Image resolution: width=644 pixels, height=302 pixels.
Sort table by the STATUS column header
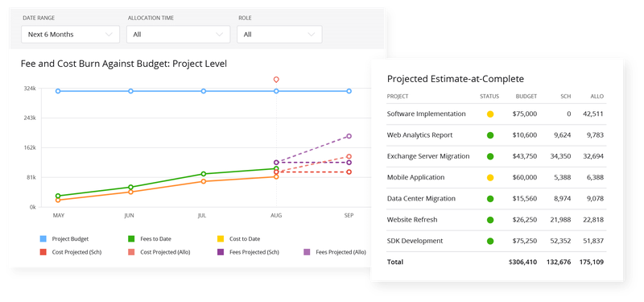coord(489,97)
